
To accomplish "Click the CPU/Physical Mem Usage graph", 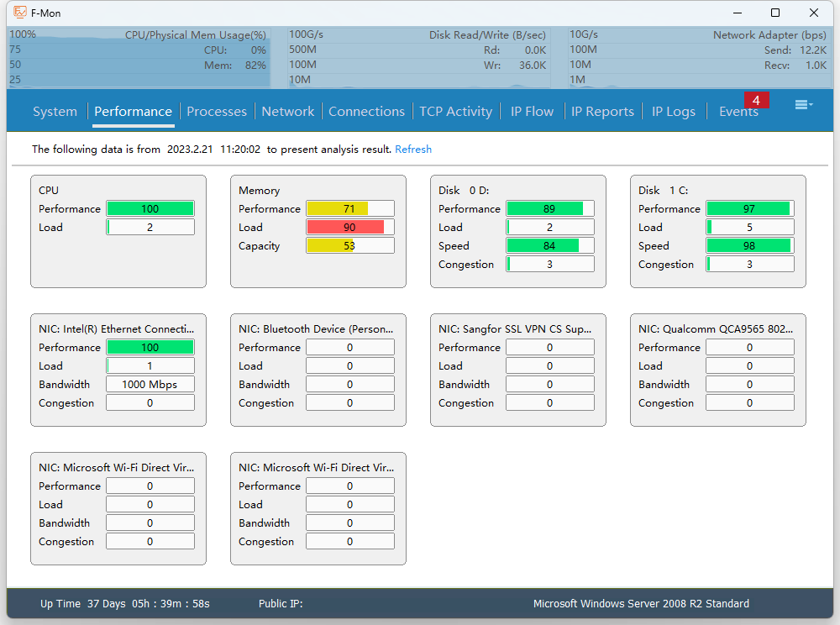I will (139, 58).
